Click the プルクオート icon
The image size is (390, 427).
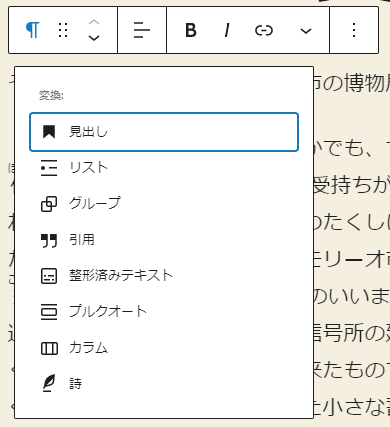[x=49, y=312]
